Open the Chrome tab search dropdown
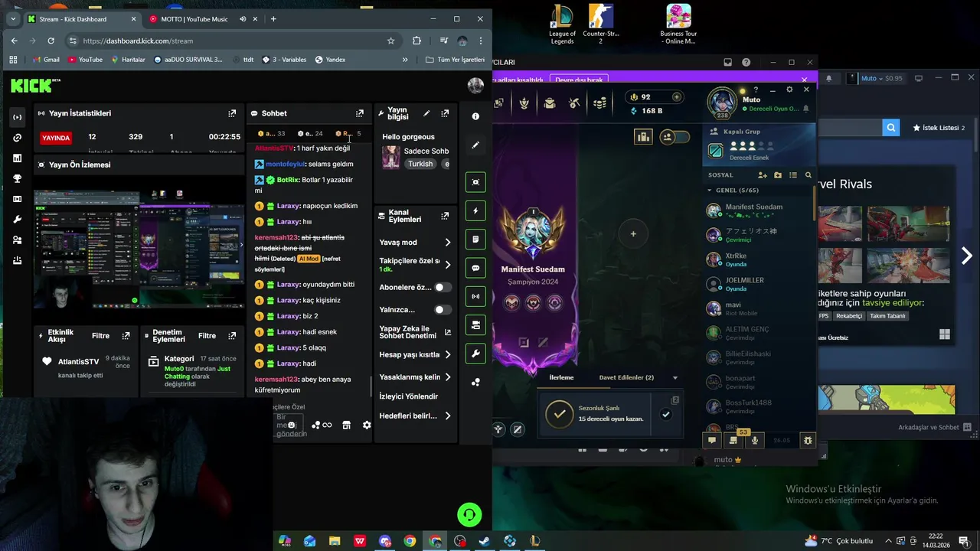The width and height of the screenshot is (980, 551). [13, 19]
